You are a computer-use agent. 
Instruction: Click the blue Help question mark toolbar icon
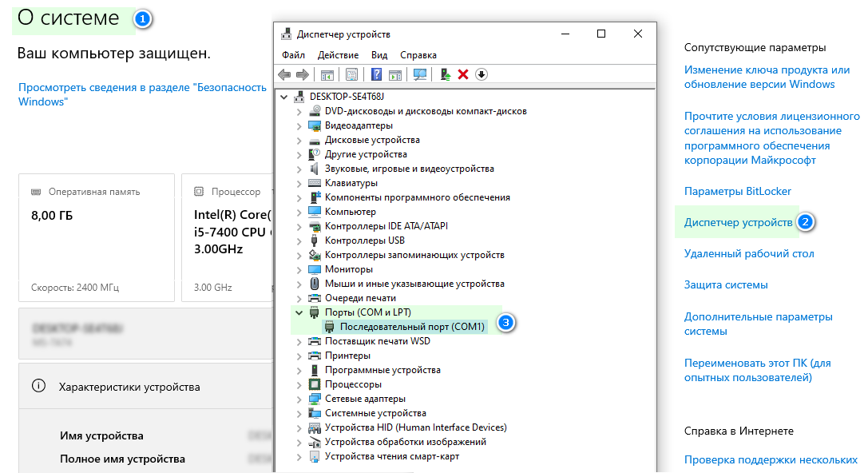(376, 75)
